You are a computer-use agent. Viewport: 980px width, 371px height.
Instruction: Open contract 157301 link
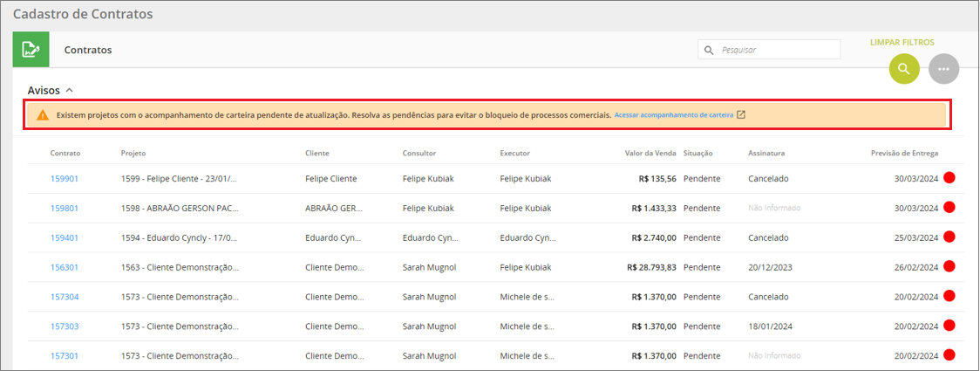tap(65, 355)
